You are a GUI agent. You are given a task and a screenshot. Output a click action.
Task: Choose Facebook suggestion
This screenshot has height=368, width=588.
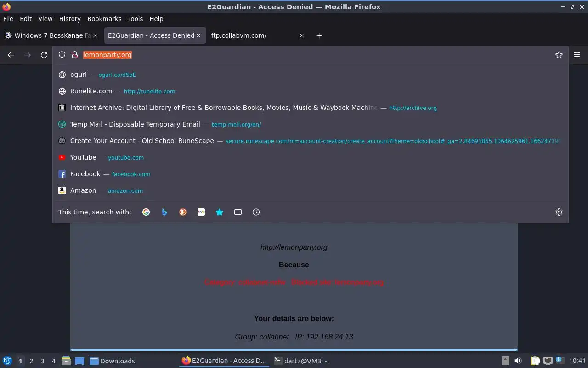pos(310,174)
